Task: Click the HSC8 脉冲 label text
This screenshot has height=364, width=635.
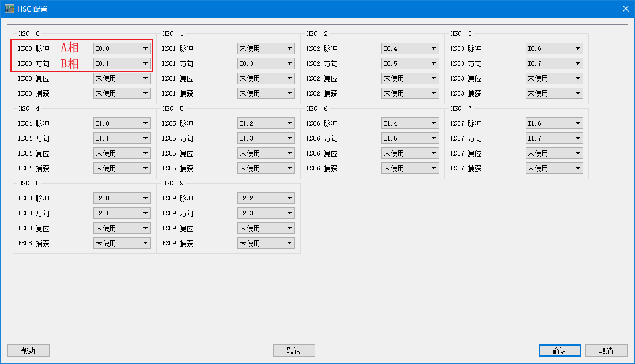Action: pos(34,198)
